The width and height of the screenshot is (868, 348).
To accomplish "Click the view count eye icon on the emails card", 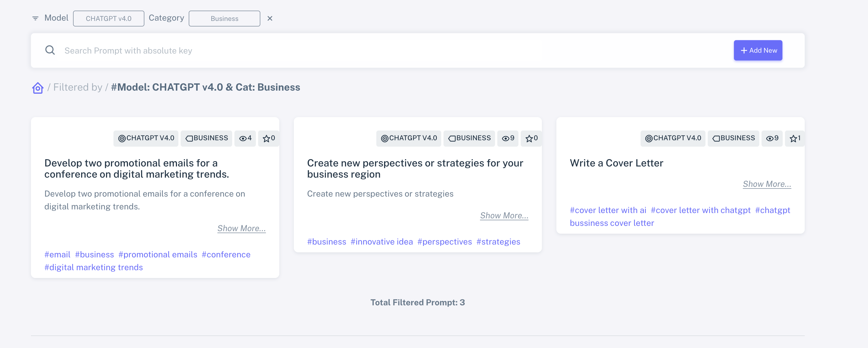I will pos(245,138).
